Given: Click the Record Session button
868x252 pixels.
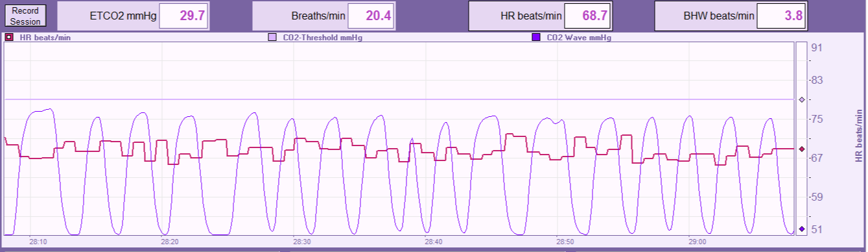Looking at the screenshot, I should 26,16.
